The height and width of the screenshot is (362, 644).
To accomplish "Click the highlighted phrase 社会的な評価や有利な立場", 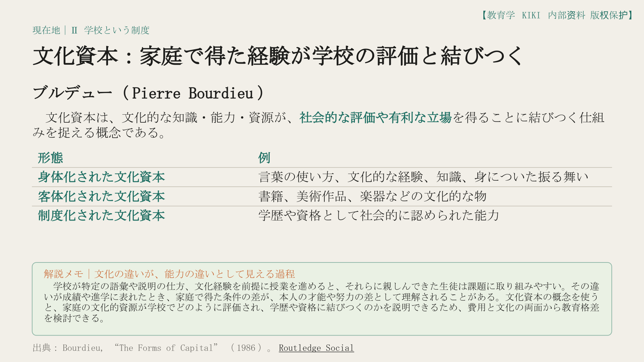I will [x=375, y=118].
